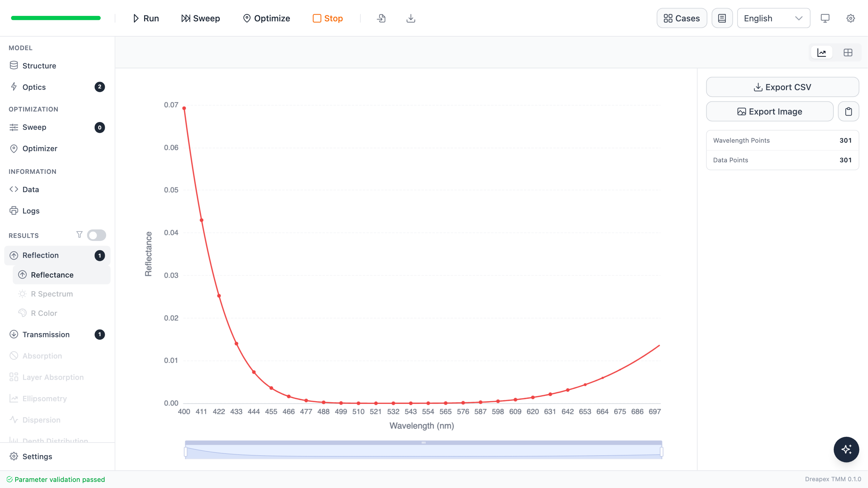
Task: Click the download icon in top toolbar
Action: point(411,18)
